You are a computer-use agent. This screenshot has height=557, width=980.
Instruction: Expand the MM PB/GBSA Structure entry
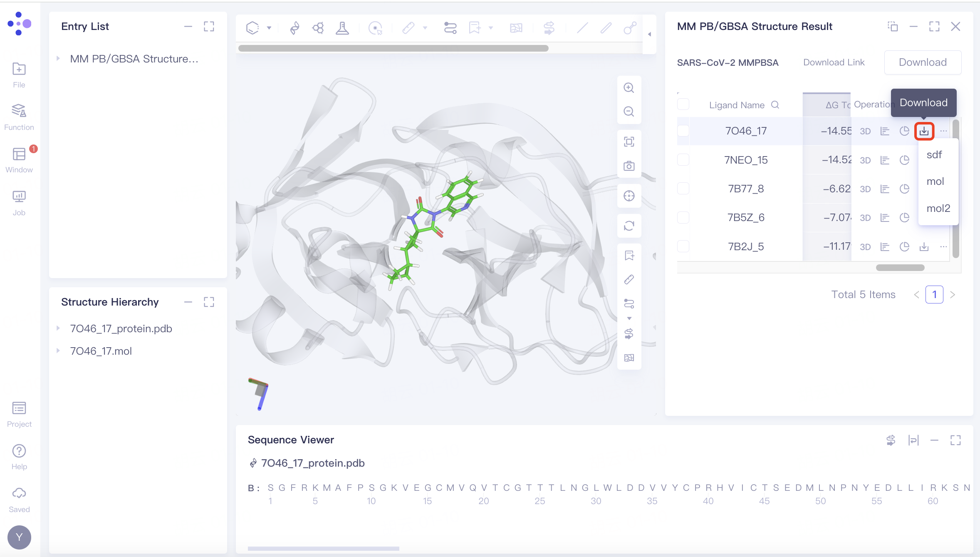click(58, 59)
